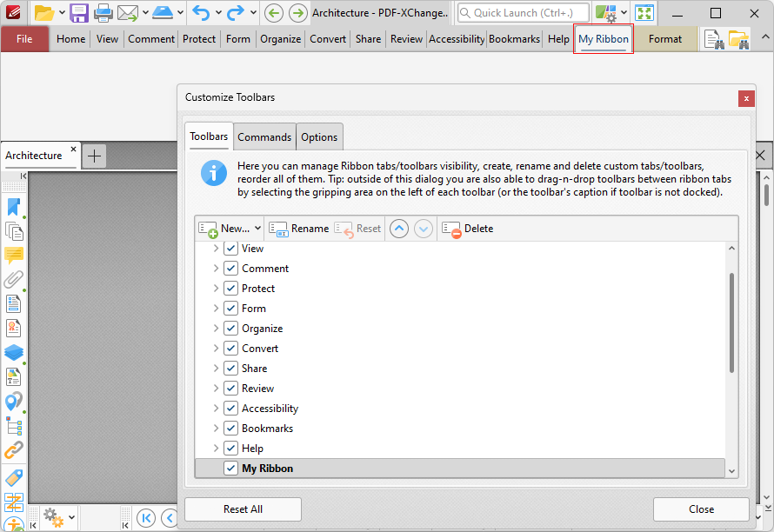Click in the Quick Launch search field

(524, 13)
